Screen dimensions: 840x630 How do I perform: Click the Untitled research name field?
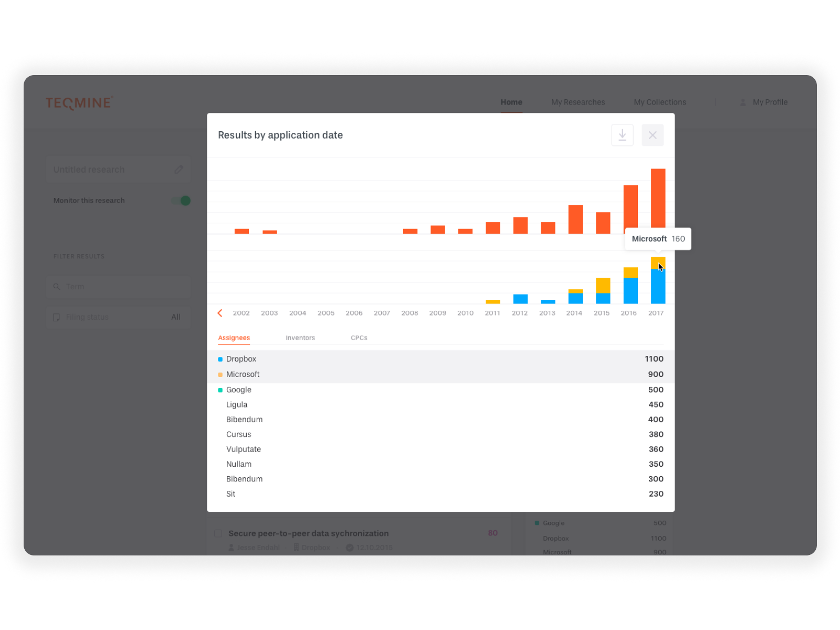tap(118, 170)
